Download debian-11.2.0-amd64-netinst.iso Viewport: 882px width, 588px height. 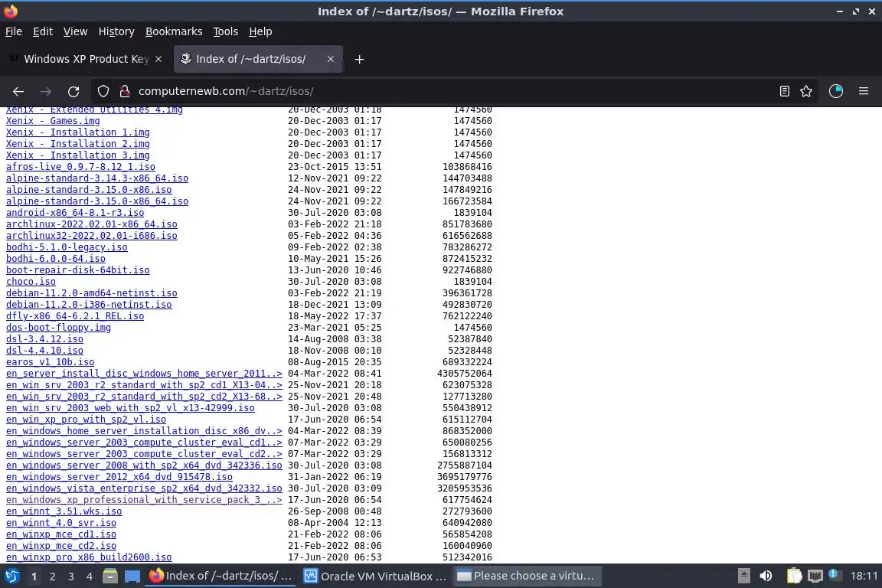(x=92, y=293)
